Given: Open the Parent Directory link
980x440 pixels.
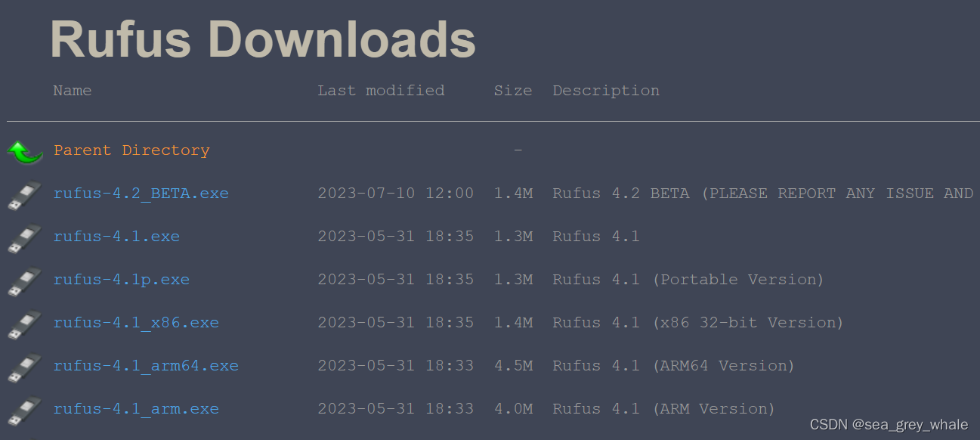Looking at the screenshot, I should 131,150.
